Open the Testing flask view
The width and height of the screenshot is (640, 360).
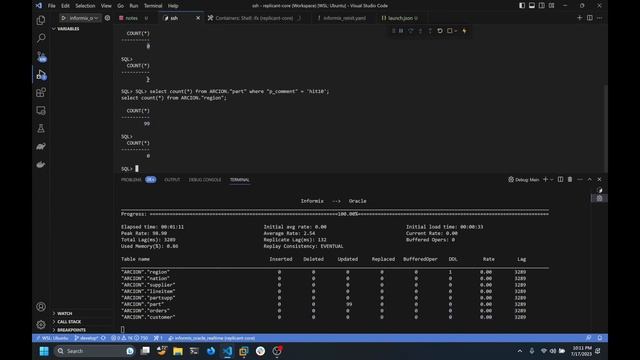click(x=41, y=129)
